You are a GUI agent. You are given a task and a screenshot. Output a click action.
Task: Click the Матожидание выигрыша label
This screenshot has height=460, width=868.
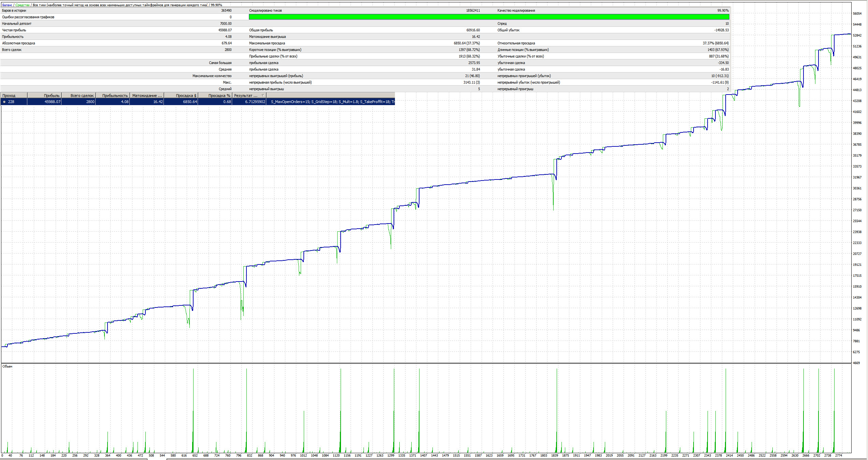click(268, 37)
